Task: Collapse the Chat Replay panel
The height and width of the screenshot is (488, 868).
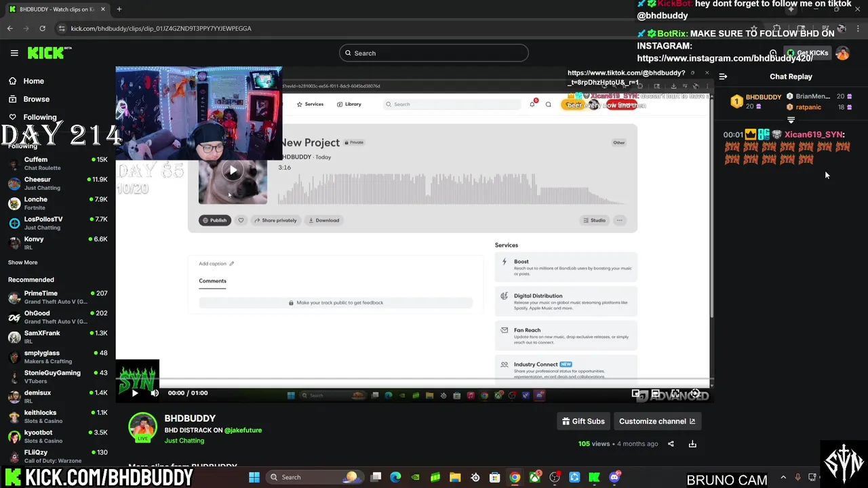Action: (723, 77)
